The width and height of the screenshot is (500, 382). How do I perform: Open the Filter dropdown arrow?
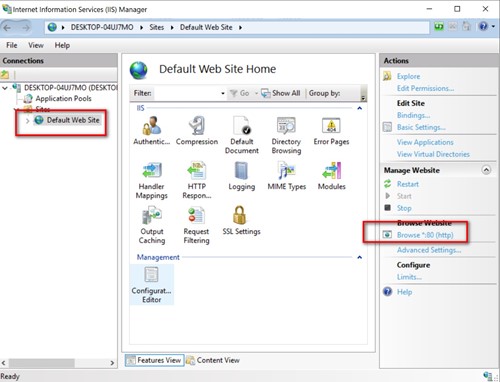[223, 93]
